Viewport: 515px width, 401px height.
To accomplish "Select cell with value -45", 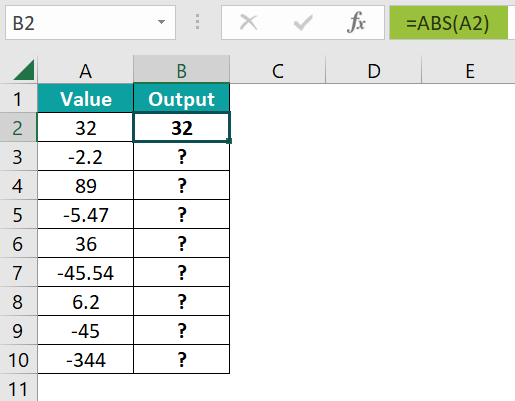I will tap(86, 331).
